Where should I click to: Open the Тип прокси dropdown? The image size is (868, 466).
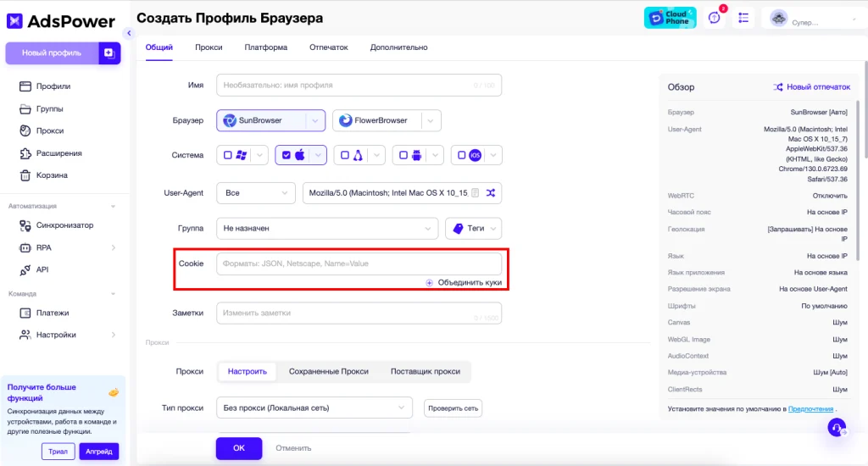(314, 408)
